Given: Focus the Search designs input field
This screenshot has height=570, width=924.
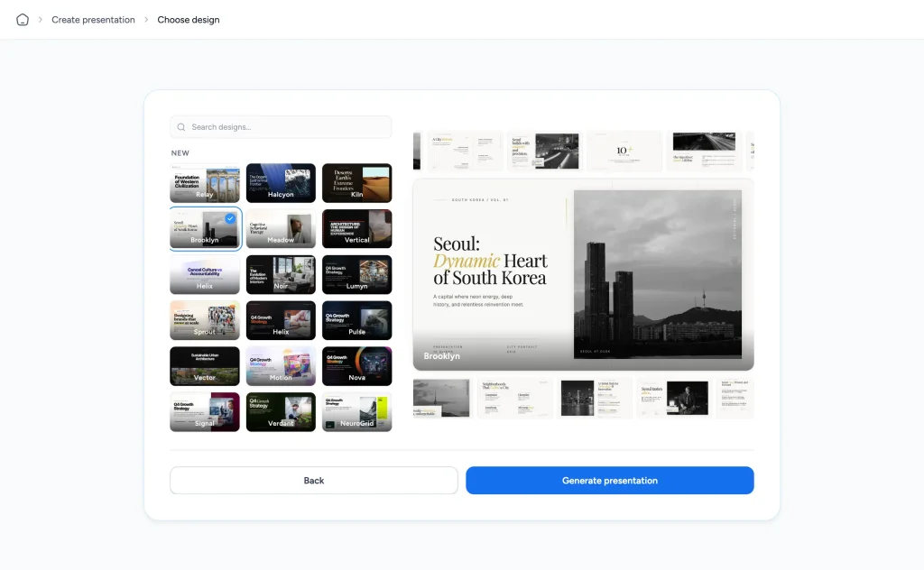Looking at the screenshot, I should pyautogui.click(x=282, y=127).
